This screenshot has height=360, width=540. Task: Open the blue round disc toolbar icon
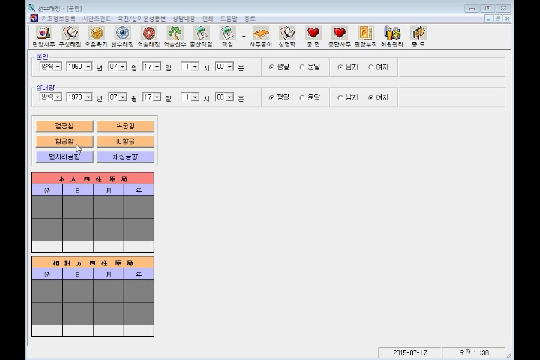point(122,36)
